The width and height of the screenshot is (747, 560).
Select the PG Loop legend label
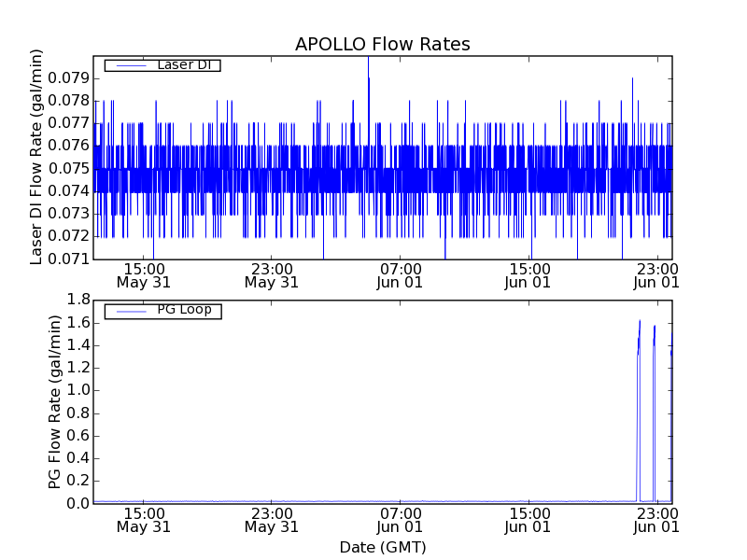point(184,310)
